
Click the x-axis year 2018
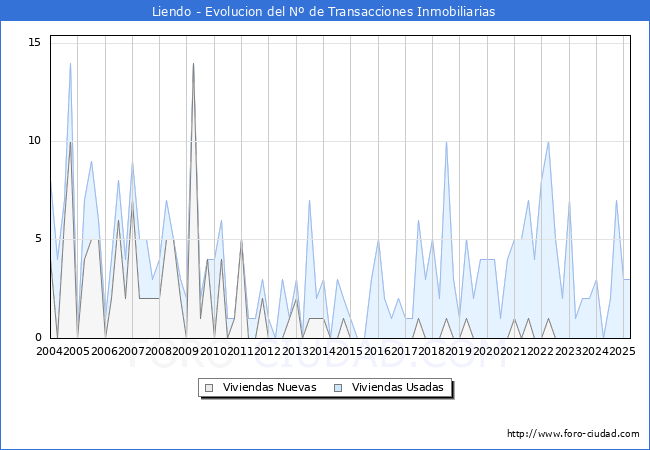click(x=431, y=351)
